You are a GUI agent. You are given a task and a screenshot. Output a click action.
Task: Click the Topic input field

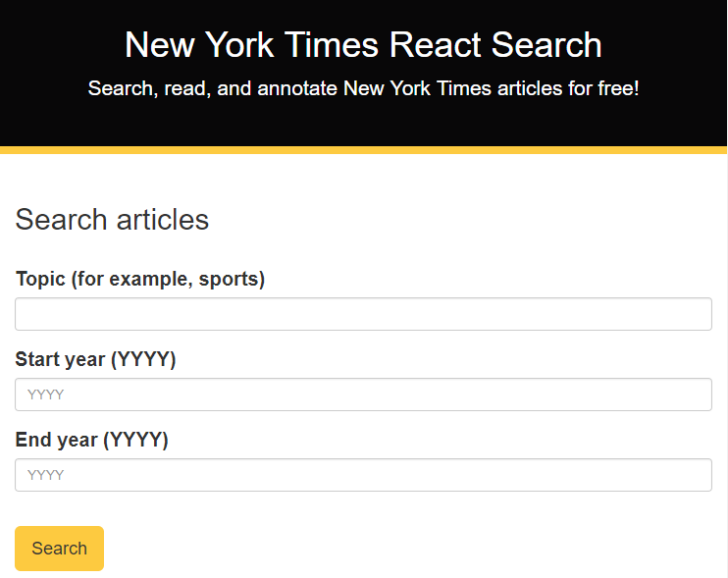tap(363, 314)
